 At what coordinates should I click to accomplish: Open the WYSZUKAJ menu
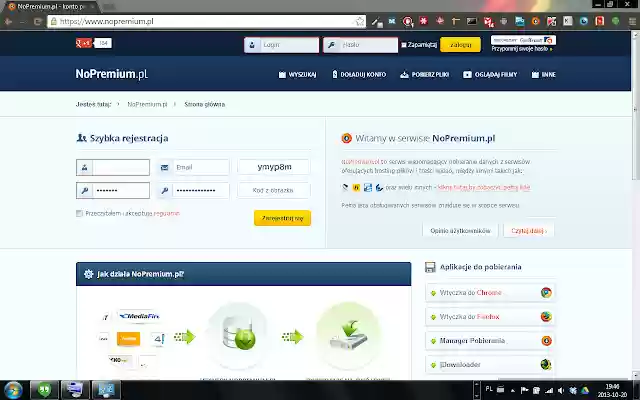click(x=298, y=74)
